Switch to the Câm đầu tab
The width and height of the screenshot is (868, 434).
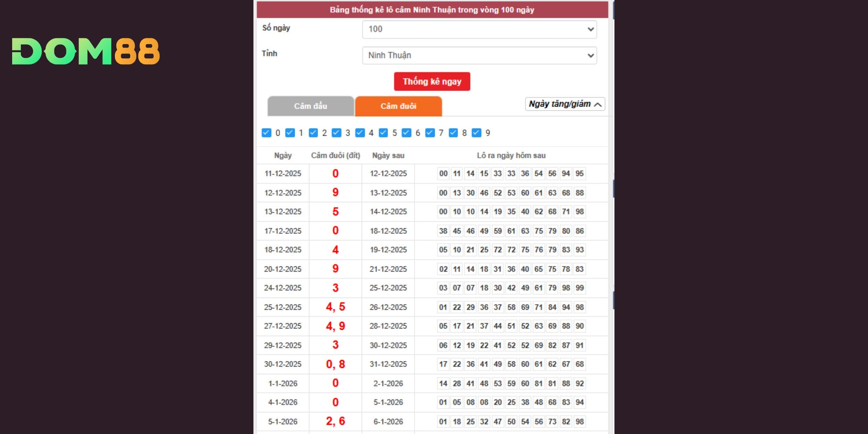pos(311,106)
